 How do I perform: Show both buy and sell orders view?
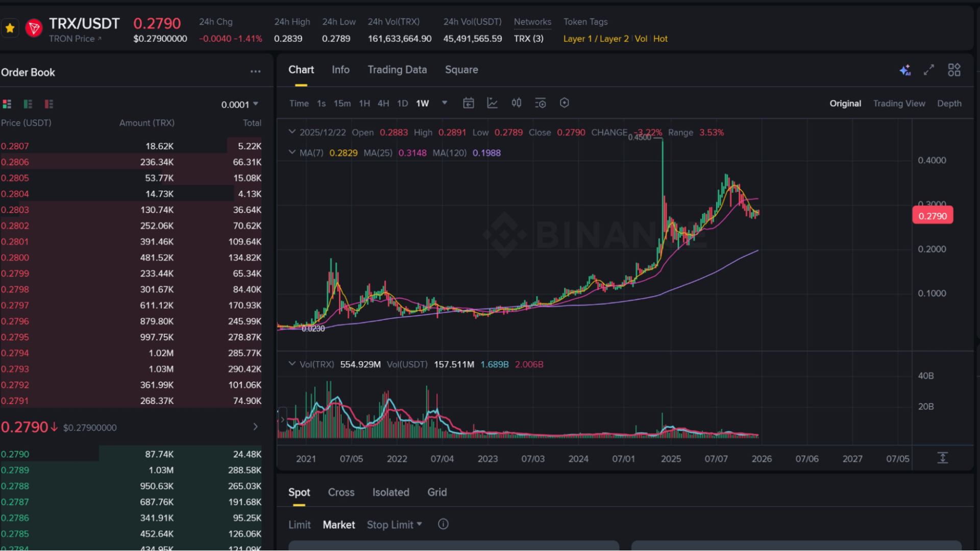[7, 104]
